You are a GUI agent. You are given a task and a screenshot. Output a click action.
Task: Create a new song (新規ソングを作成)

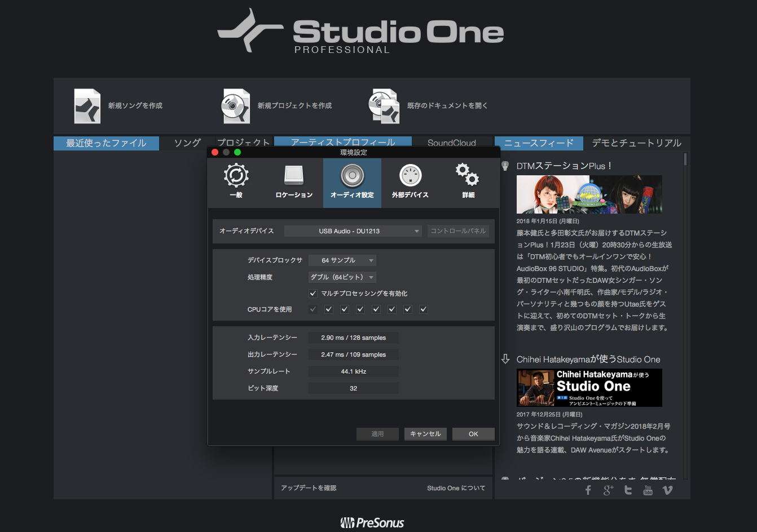pos(118,106)
